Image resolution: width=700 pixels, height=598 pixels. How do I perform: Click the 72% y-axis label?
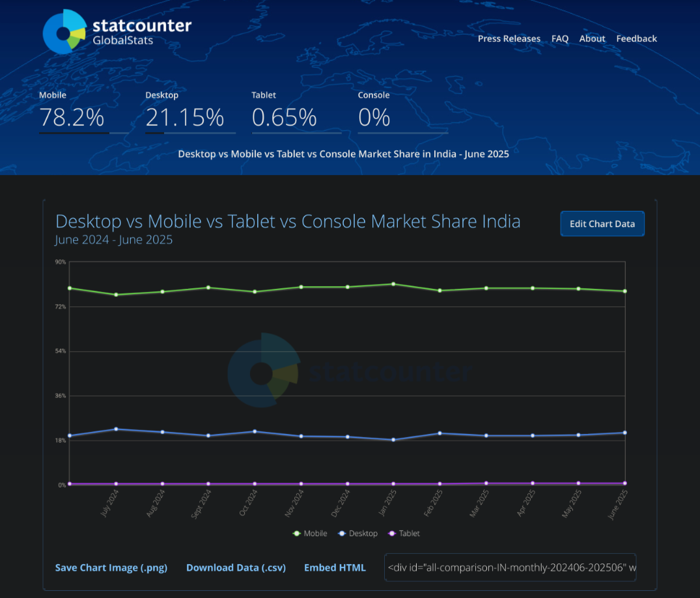pos(61,306)
